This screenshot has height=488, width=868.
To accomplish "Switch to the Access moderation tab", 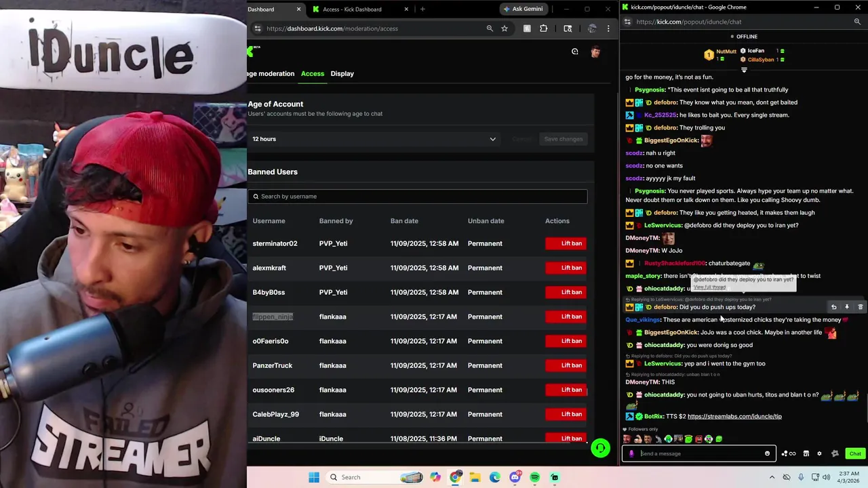I will [x=313, y=73].
